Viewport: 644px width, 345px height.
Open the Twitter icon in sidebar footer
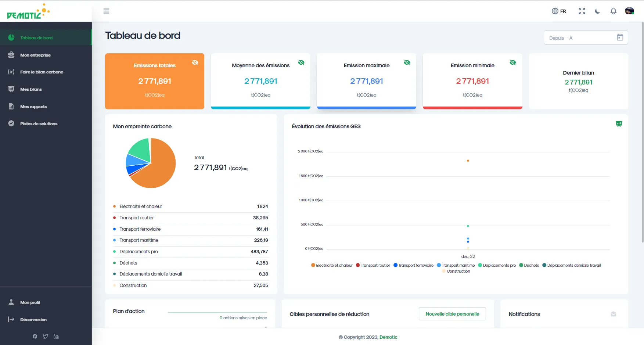tap(46, 336)
